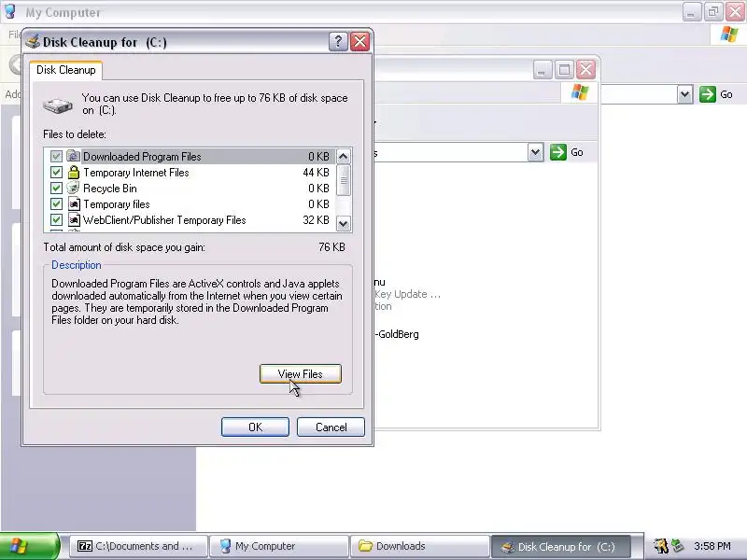Click the help question mark button
Screen dimensions: 747x560
tap(338, 41)
